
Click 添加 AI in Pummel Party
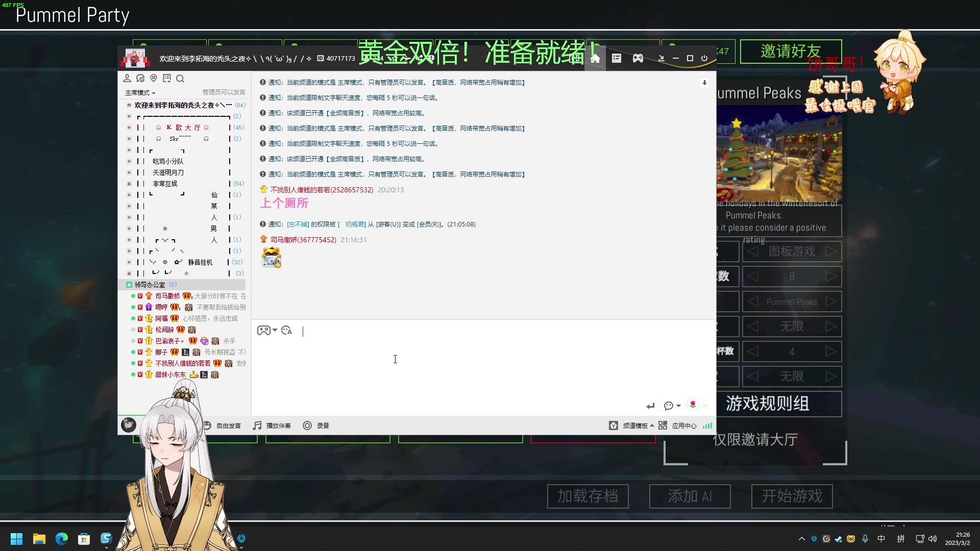tap(690, 496)
